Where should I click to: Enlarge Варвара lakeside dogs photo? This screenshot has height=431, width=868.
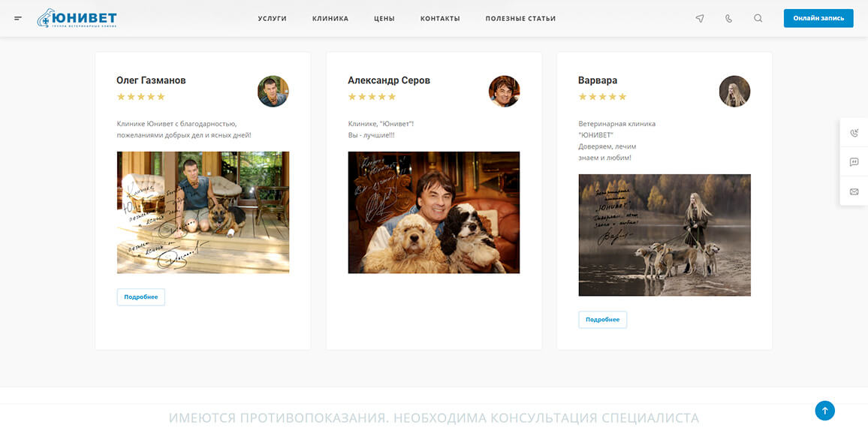coord(665,235)
